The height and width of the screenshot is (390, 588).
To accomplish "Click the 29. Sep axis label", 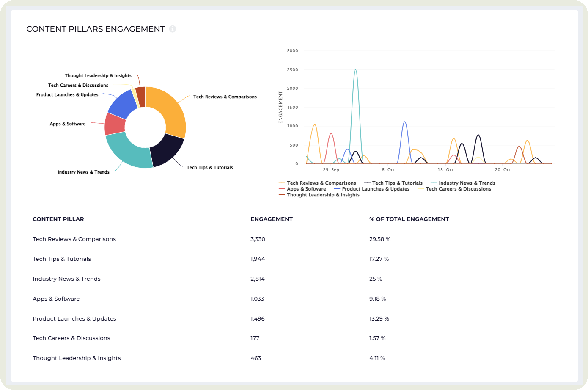I will [331, 169].
